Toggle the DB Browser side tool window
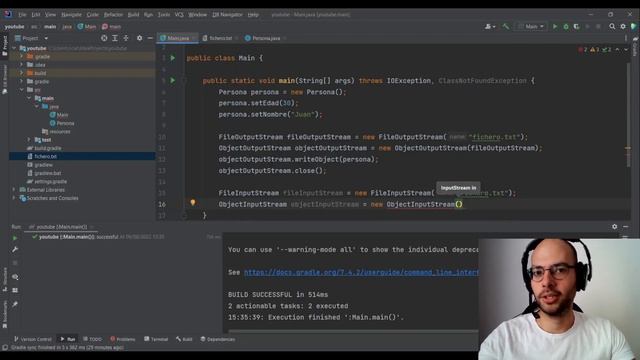The width and height of the screenshot is (640, 360). [4, 79]
